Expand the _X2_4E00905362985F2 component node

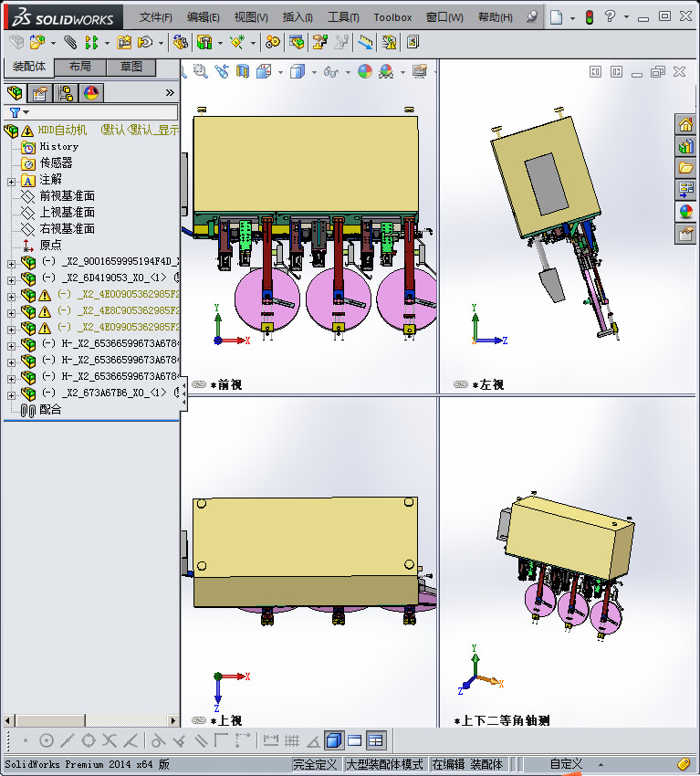pos(11,297)
